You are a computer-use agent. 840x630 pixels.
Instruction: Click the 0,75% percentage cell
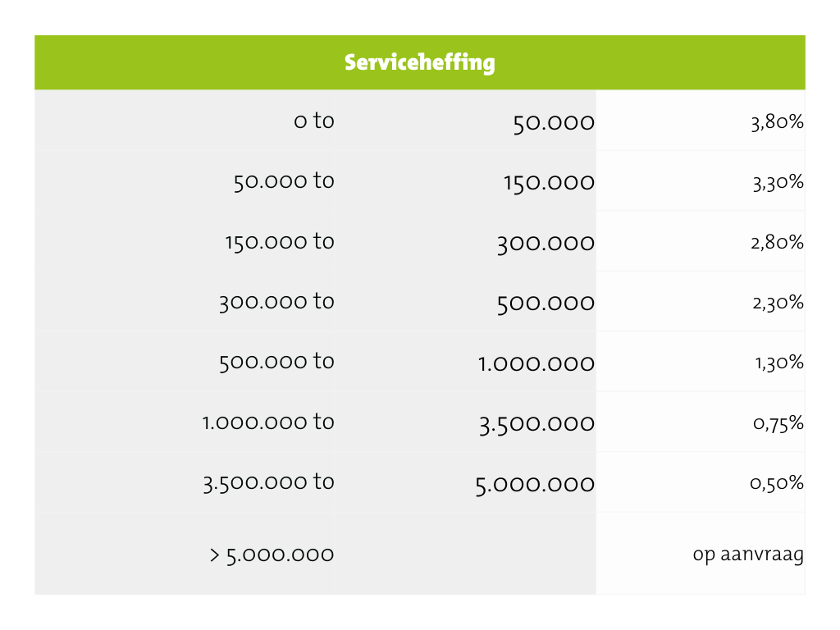point(777,423)
